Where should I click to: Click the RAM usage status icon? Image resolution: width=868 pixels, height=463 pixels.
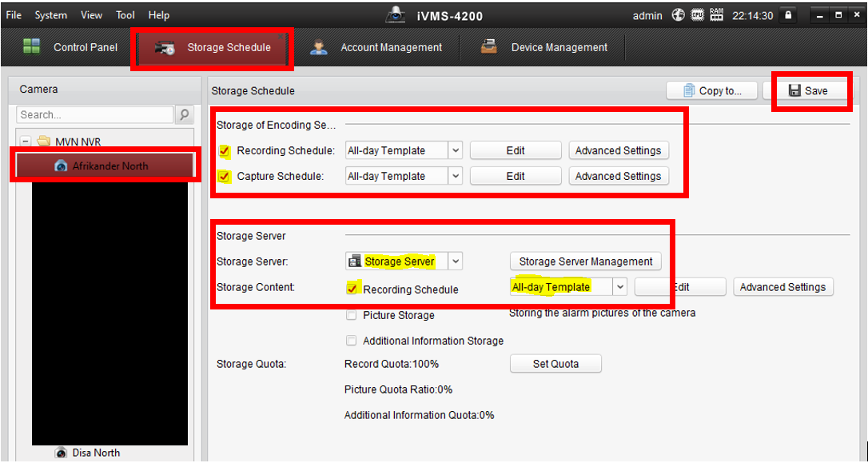pyautogui.click(x=716, y=15)
